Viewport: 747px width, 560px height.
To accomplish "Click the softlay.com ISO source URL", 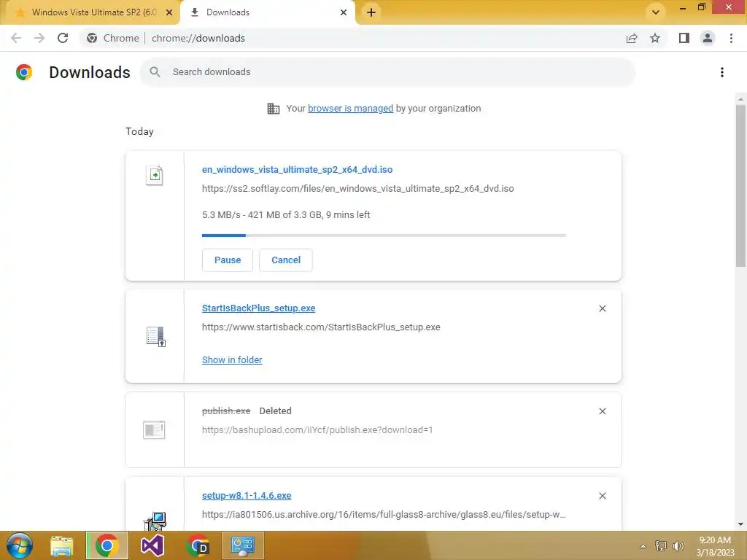I will (x=357, y=189).
